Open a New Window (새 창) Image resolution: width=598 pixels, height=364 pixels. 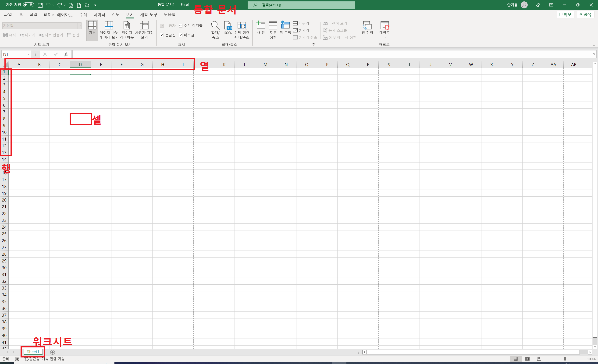[260, 25]
